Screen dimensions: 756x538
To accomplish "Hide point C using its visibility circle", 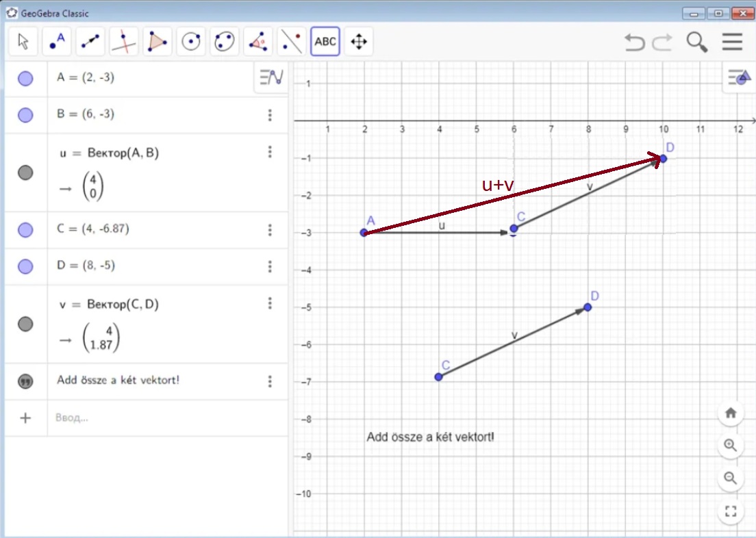I will click(x=25, y=230).
